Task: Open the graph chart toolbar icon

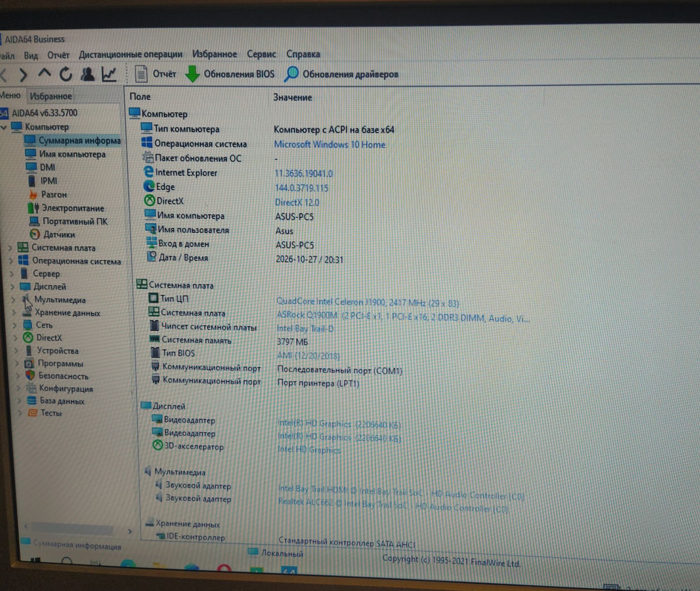Action: click(x=109, y=74)
